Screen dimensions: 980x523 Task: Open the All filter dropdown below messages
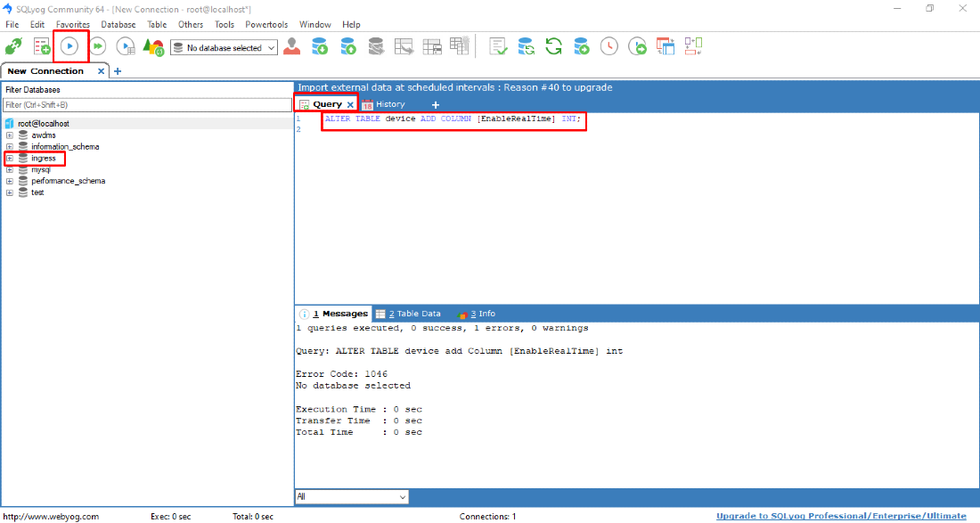(352, 497)
